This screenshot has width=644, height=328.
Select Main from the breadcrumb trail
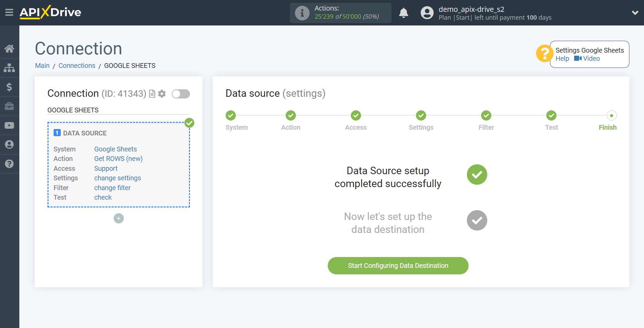click(42, 65)
